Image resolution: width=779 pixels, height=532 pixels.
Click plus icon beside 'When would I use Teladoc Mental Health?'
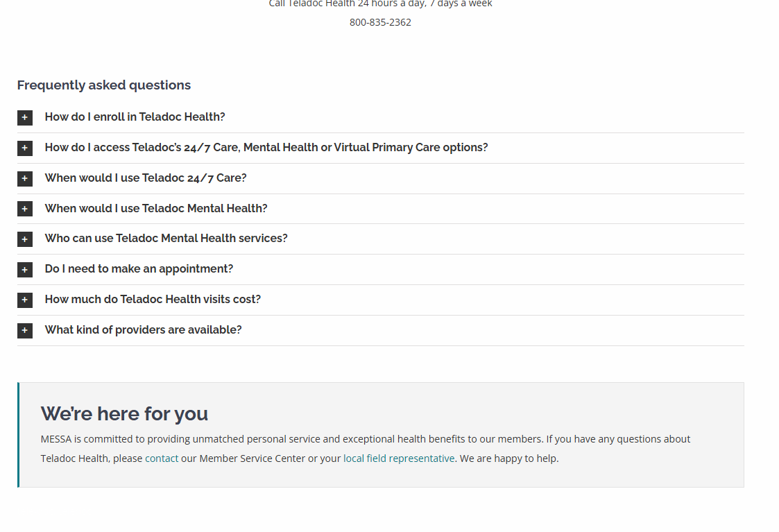[25, 209]
